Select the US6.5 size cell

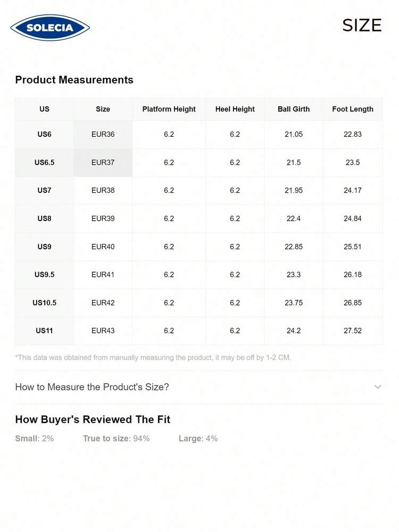tap(44, 162)
